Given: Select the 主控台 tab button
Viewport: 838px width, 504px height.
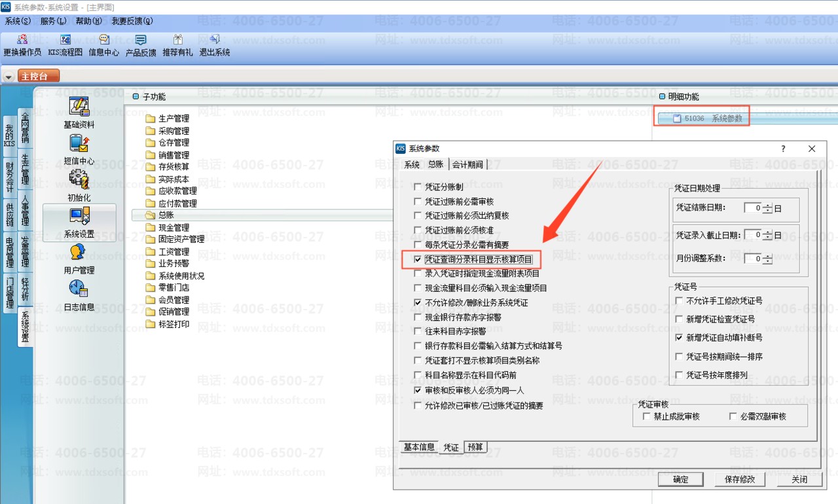Looking at the screenshot, I should [x=38, y=77].
